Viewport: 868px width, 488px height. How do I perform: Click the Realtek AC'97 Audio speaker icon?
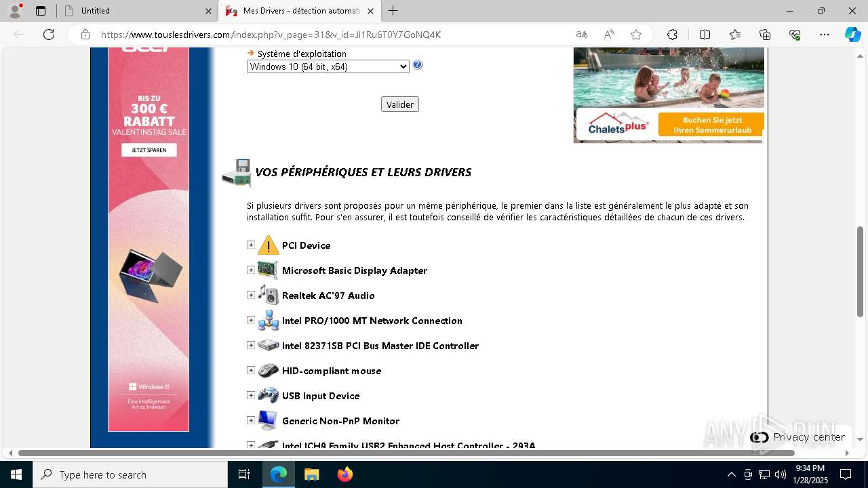coord(269,296)
